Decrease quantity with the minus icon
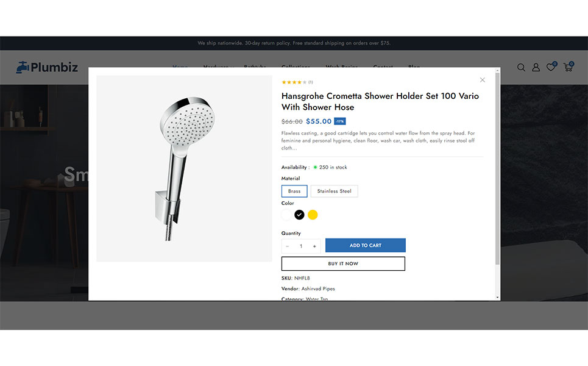The image size is (588, 366). pos(288,246)
